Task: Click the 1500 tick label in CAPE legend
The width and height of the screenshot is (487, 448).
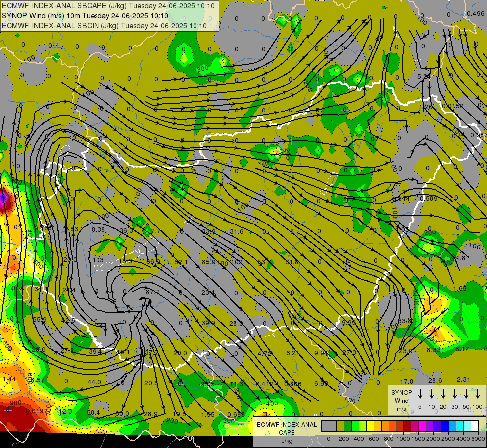Action: click(418, 439)
